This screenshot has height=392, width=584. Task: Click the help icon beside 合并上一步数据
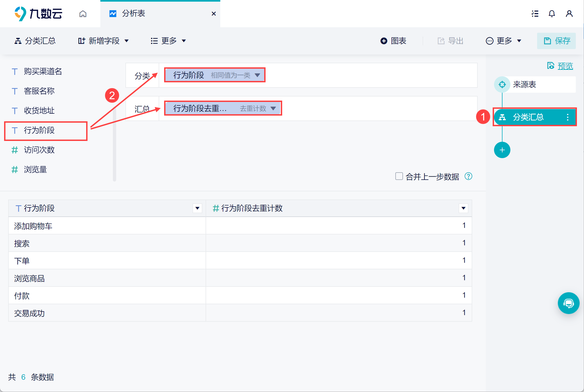468,176
